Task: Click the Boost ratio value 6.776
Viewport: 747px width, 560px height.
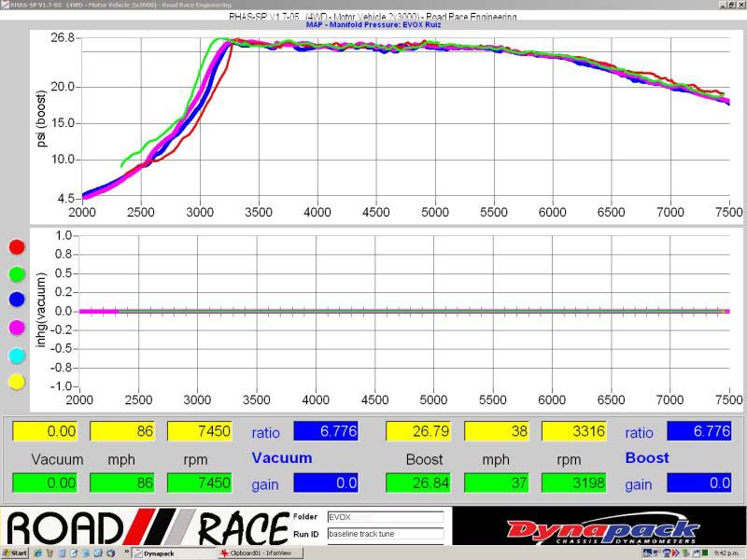Action: [699, 431]
